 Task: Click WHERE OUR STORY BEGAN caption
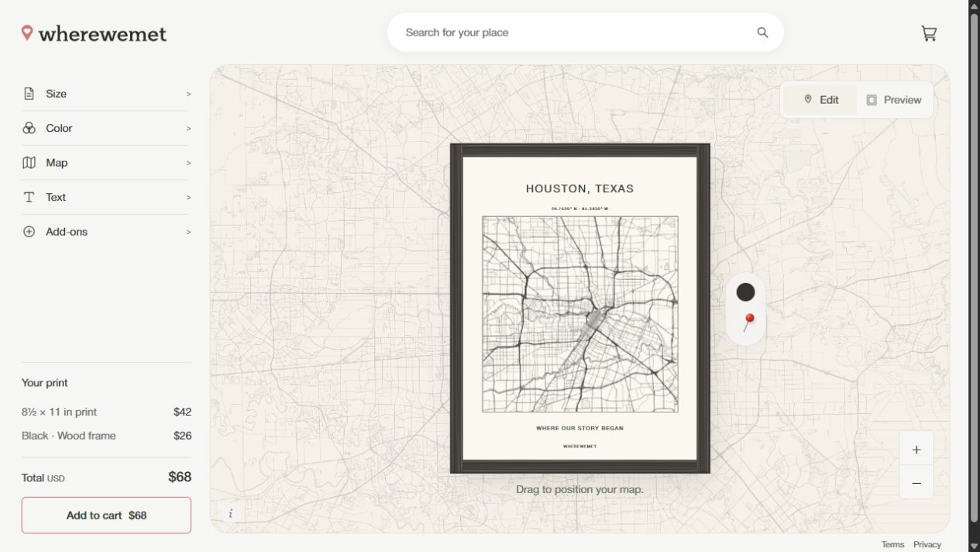tap(579, 428)
